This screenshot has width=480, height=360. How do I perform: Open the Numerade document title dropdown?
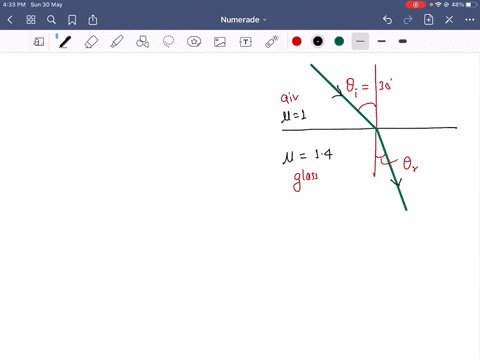(x=243, y=20)
